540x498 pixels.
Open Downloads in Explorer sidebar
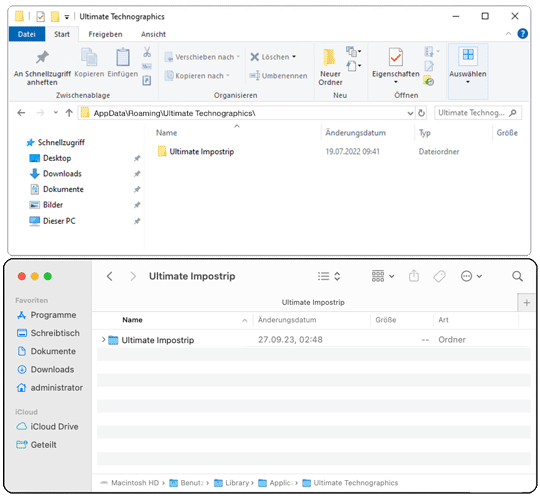pyautogui.click(x=55, y=174)
